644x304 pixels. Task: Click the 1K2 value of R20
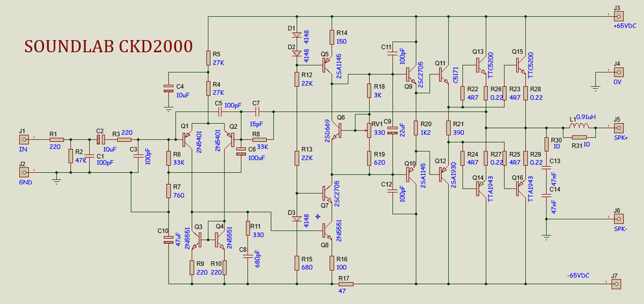427,133
